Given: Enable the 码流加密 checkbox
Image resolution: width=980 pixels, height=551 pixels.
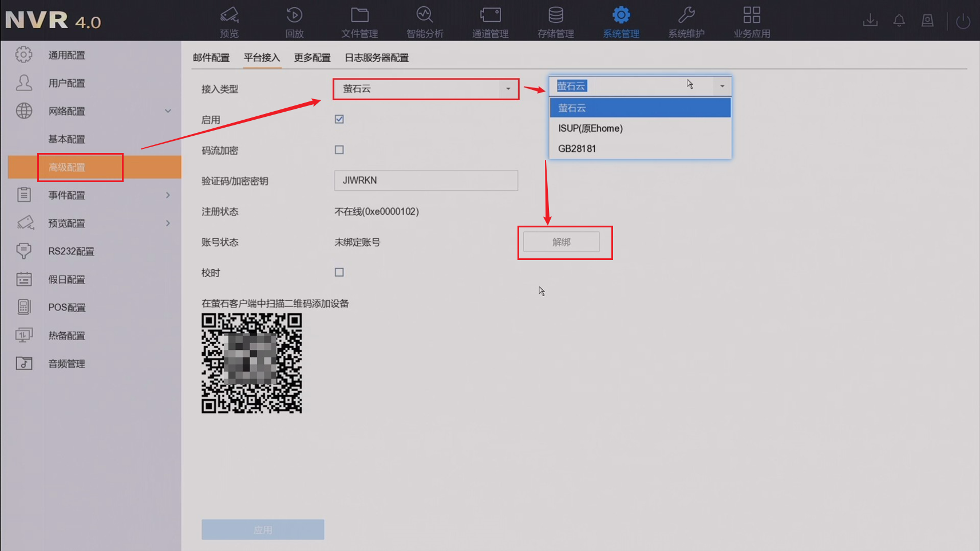Looking at the screenshot, I should point(339,150).
